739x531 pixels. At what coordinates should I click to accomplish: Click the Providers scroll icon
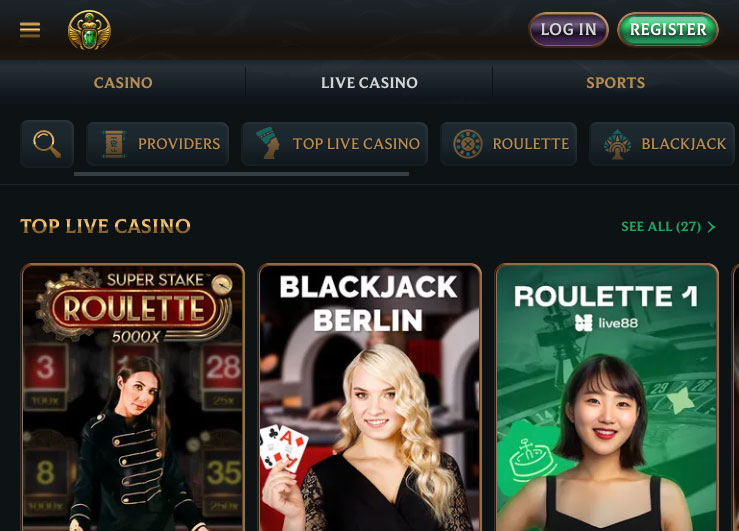pos(114,144)
